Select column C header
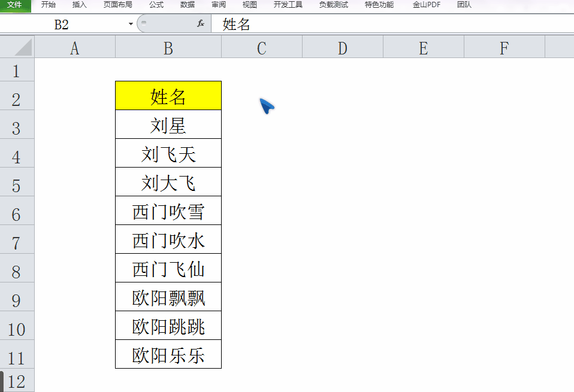This screenshot has width=574, height=392. (x=262, y=46)
